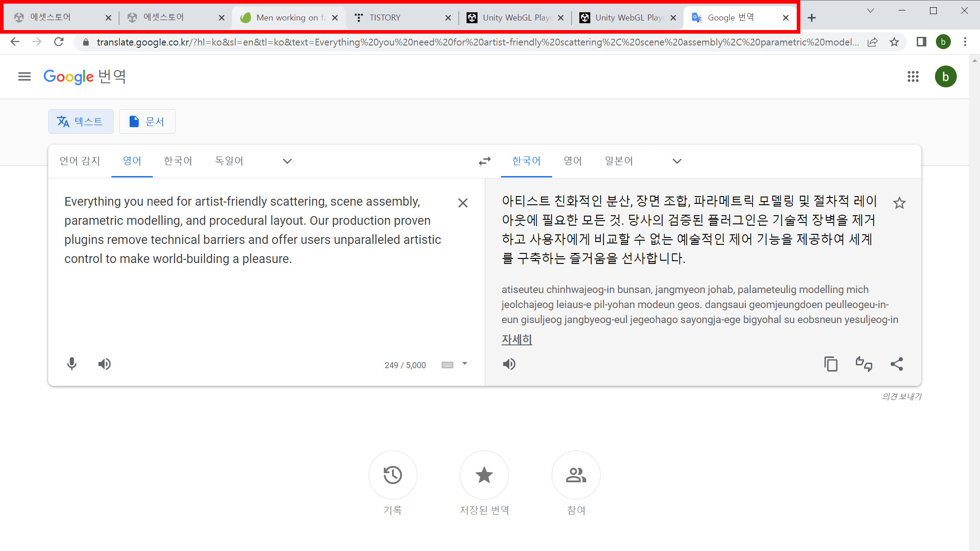Open the input tools keyboard dropdown
This screenshot has width=980, height=551.
tap(464, 364)
